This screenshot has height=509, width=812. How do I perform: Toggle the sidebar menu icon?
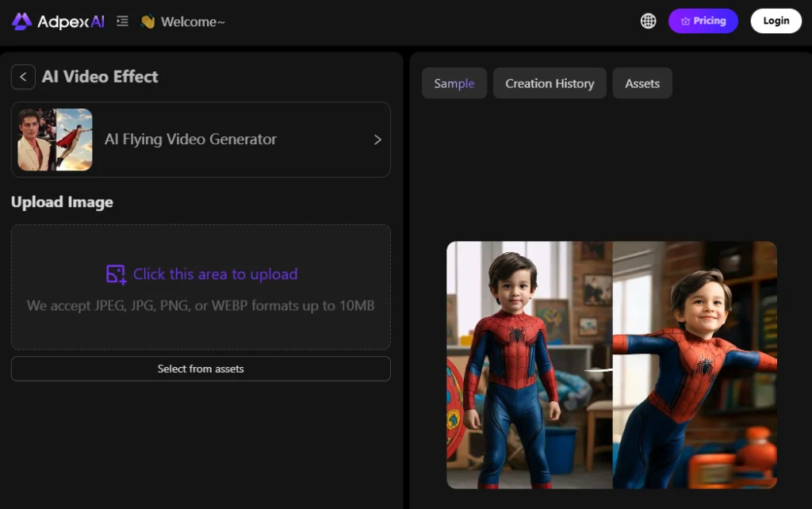click(x=122, y=21)
